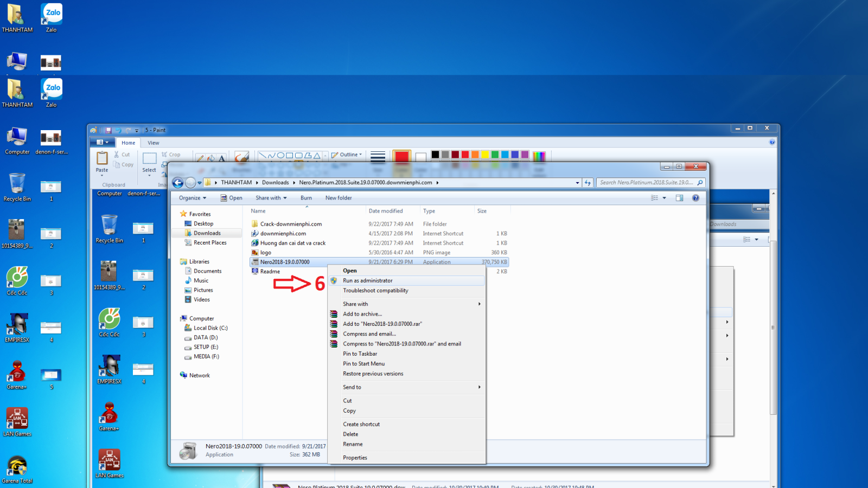Click the Search Nero.Platinum folder input field
The image size is (868, 488).
(646, 183)
